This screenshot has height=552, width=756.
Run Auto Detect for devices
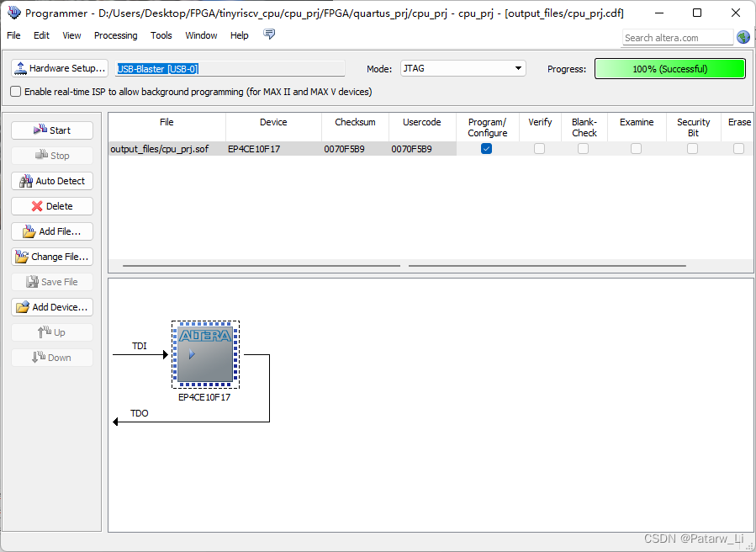pyautogui.click(x=52, y=181)
